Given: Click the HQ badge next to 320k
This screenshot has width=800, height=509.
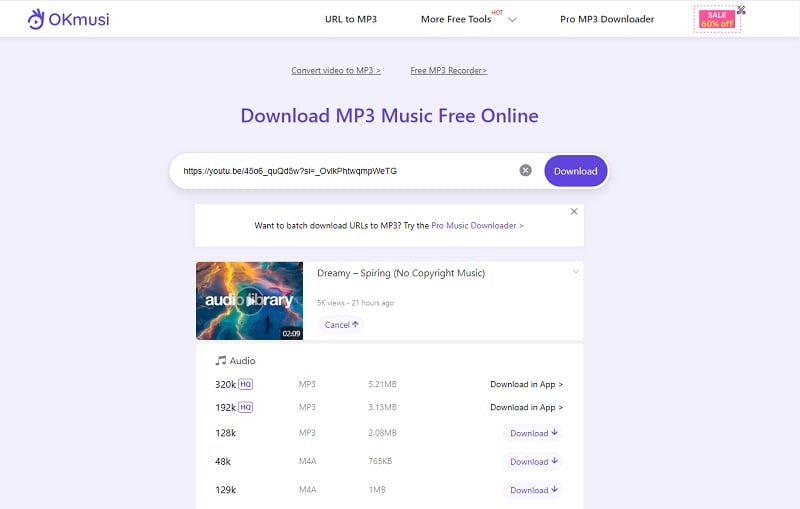Looking at the screenshot, I should pos(245,384).
